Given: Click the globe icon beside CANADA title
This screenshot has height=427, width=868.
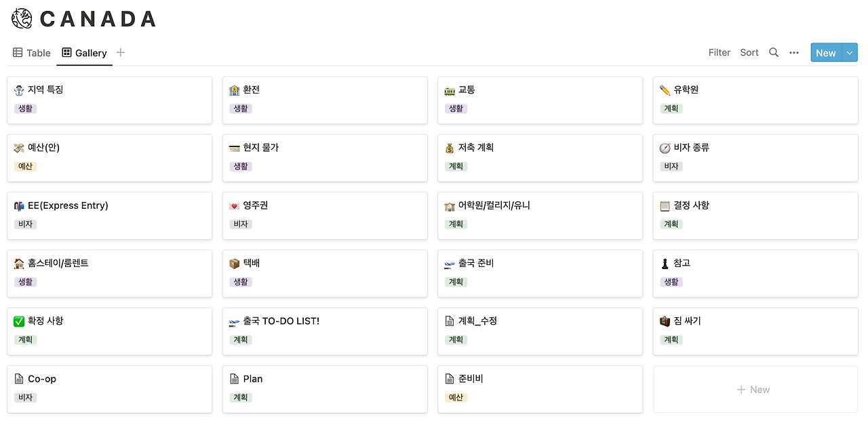Looking at the screenshot, I should (22, 18).
